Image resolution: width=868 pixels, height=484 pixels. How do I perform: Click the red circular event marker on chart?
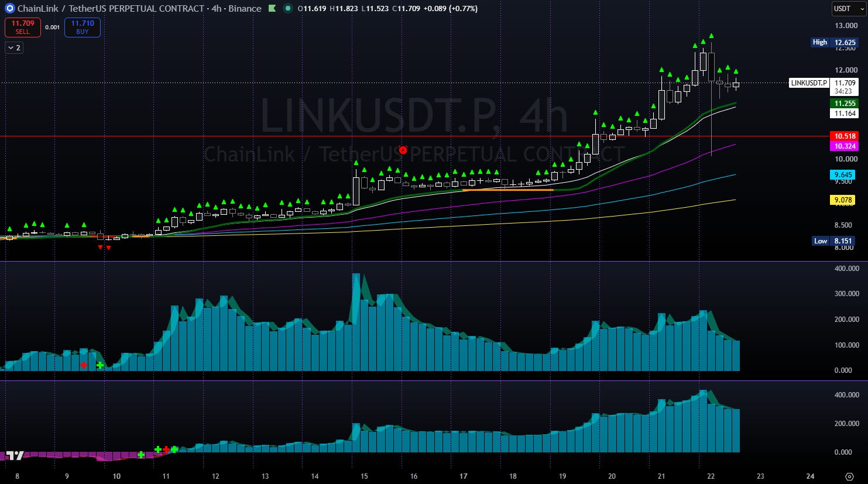click(403, 150)
